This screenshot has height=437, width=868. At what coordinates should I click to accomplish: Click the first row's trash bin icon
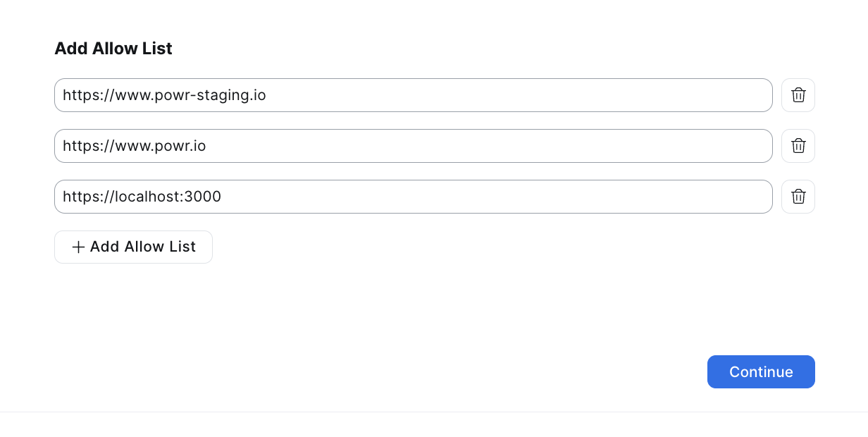tap(798, 95)
